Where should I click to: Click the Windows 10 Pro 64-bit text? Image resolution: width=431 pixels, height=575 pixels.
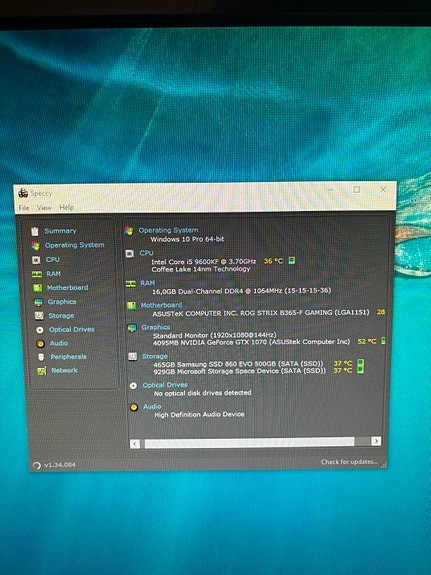coord(187,239)
